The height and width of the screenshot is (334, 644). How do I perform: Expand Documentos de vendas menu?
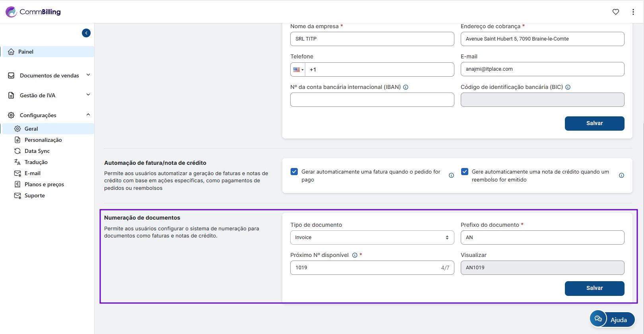point(49,75)
